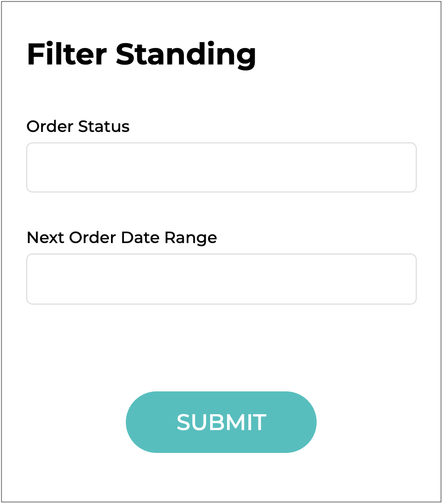
Task: Click the Order Status label
Action: (78, 126)
